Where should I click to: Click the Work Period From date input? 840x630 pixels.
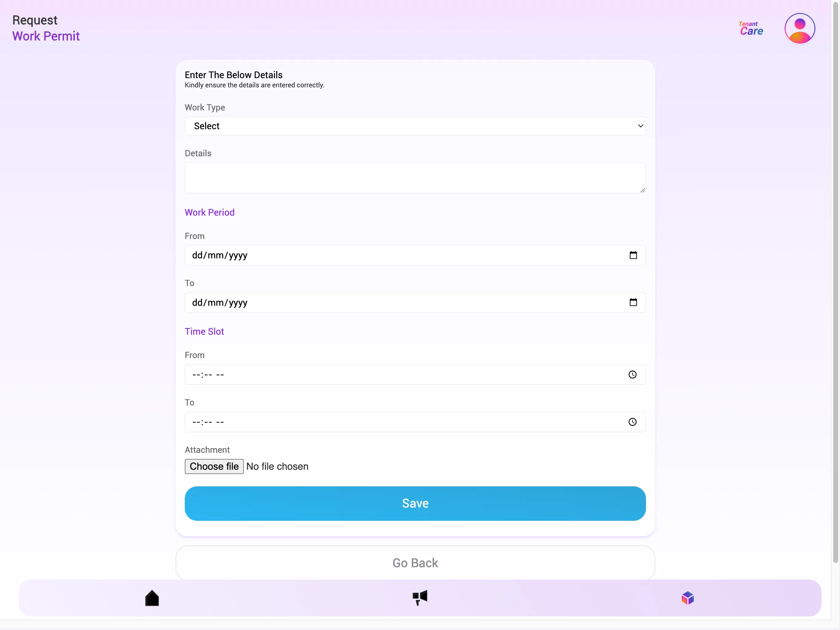(x=415, y=255)
